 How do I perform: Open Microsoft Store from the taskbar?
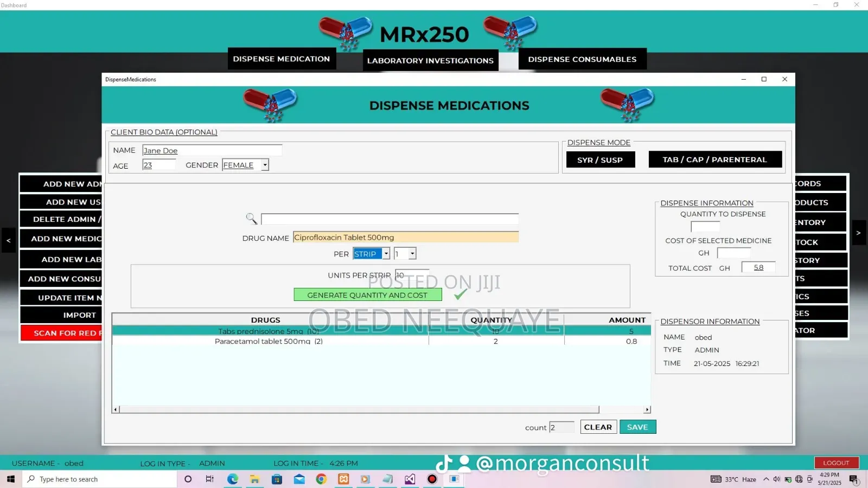(277, 479)
